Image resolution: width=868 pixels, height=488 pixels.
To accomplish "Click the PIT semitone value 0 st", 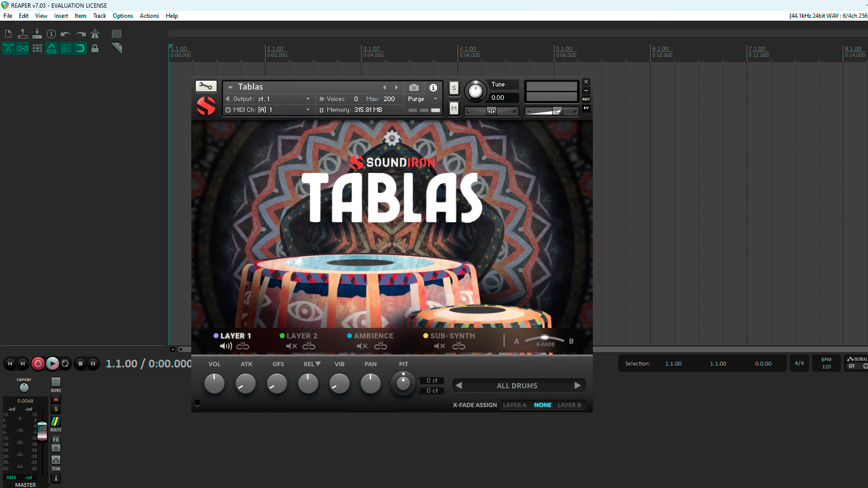I will coord(432,381).
